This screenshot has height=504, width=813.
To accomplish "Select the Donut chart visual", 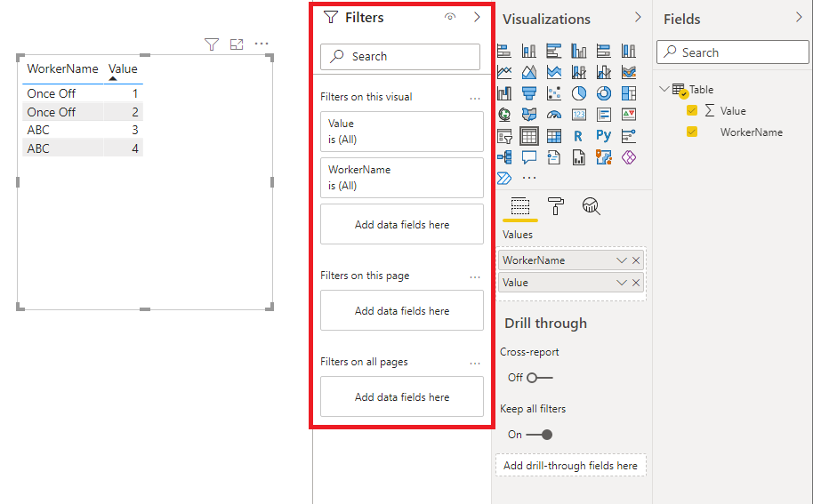I will (x=604, y=93).
